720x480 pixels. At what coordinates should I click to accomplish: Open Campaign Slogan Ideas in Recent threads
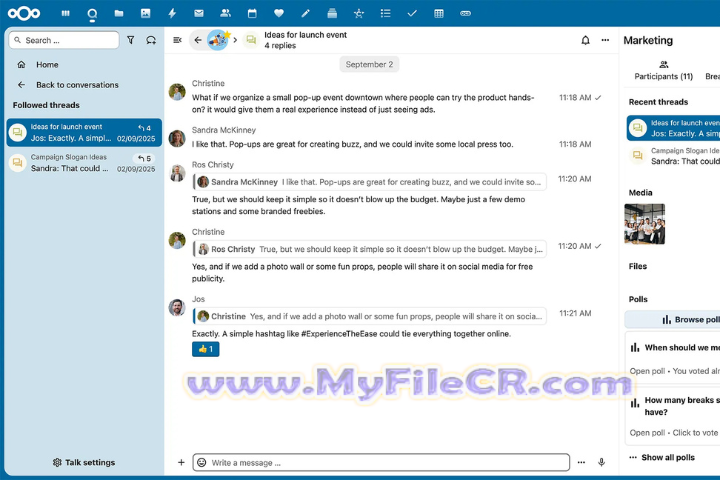tap(673, 156)
